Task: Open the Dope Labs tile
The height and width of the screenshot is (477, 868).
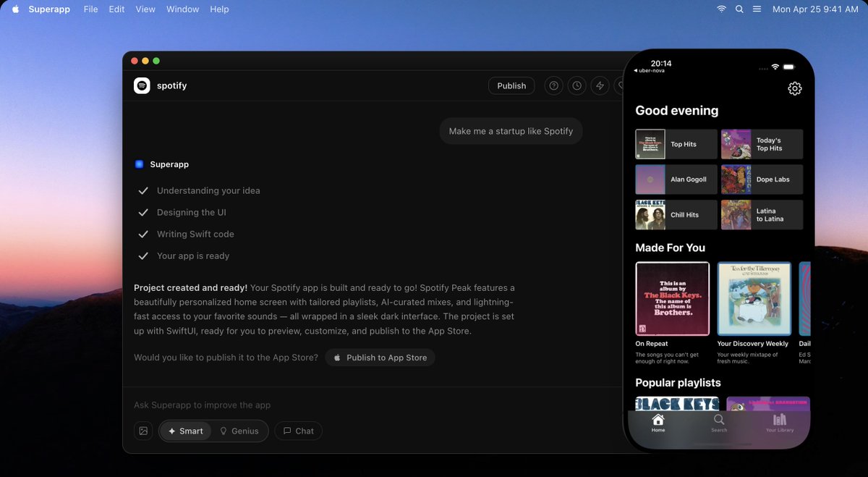Action: pyautogui.click(x=762, y=180)
